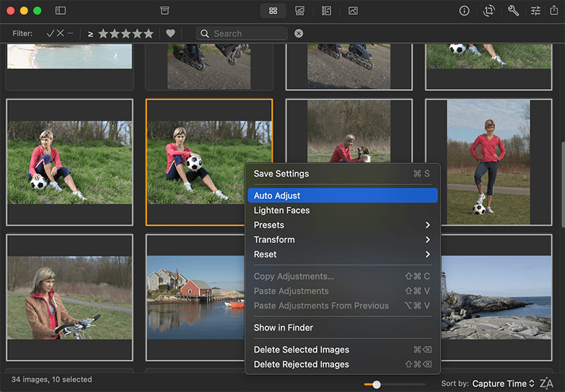Open the wrench tools icon
The image size is (565, 392).
pos(513,11)
